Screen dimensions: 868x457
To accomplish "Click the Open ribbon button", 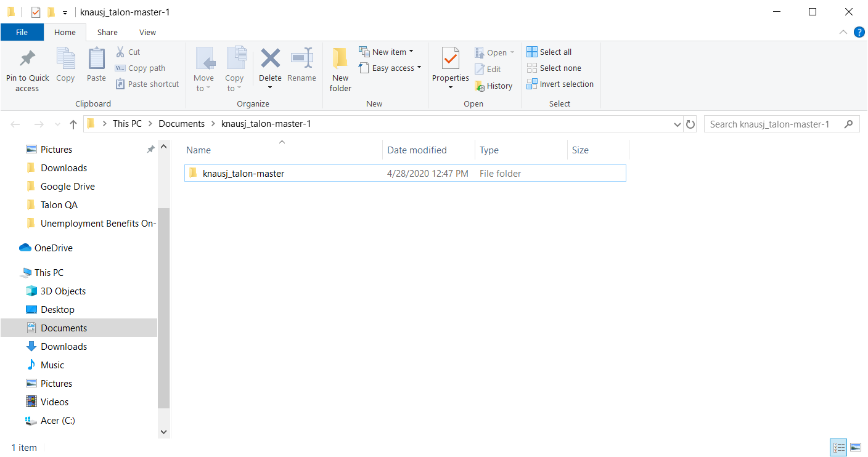I will (x=494, y=53).
